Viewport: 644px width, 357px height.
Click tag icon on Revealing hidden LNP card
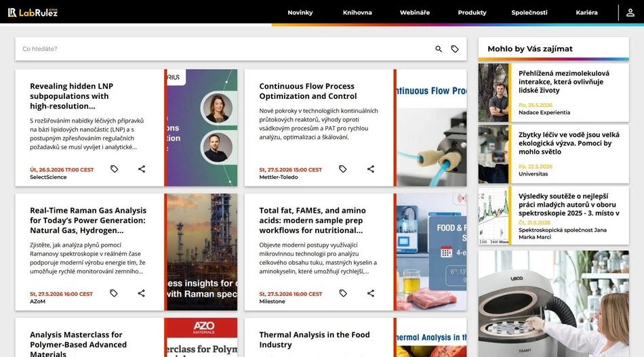point(114,169)
